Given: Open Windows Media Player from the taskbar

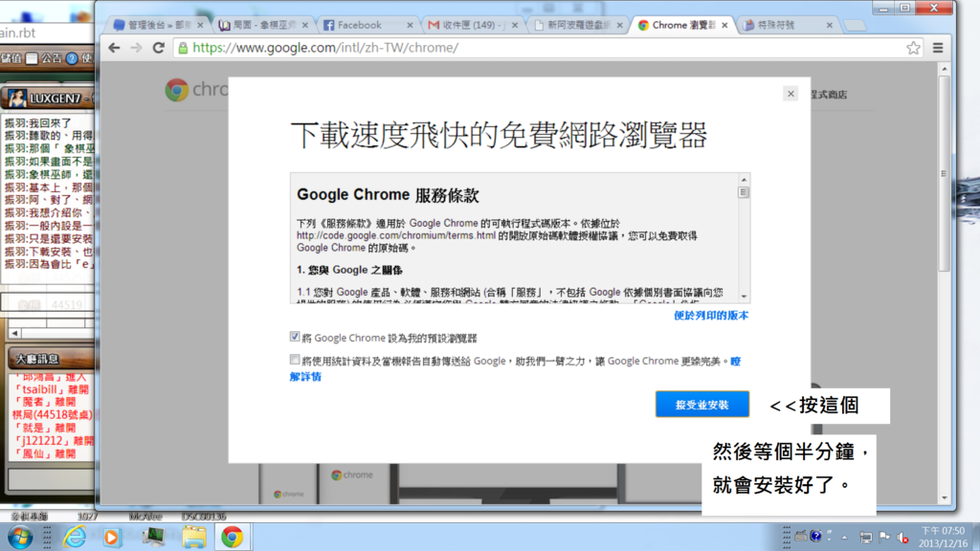Looking at the screenshot, I should pos(111,538).
